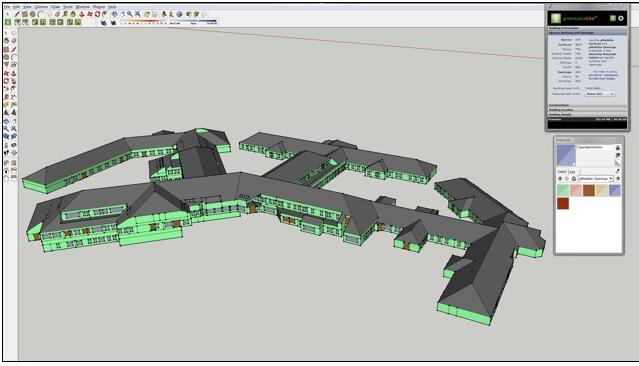
Task: Click the first green gModeller toolbar icon
Action: point(8,22)
